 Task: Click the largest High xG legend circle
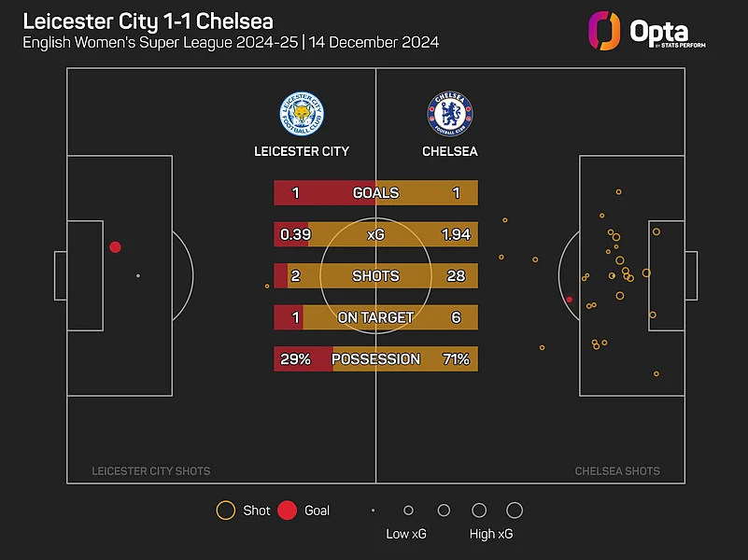pos(514,511)
